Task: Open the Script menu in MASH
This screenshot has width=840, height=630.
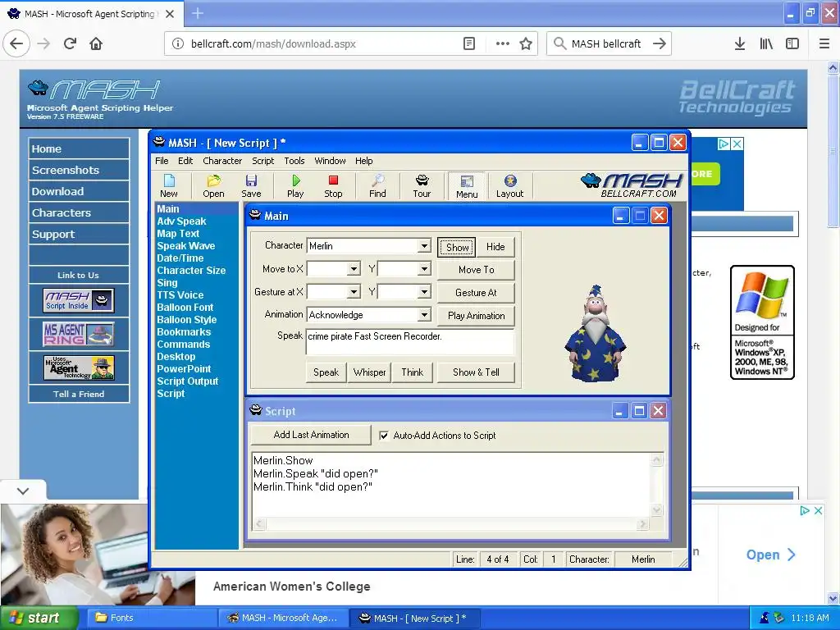Action: click(263, 161)
